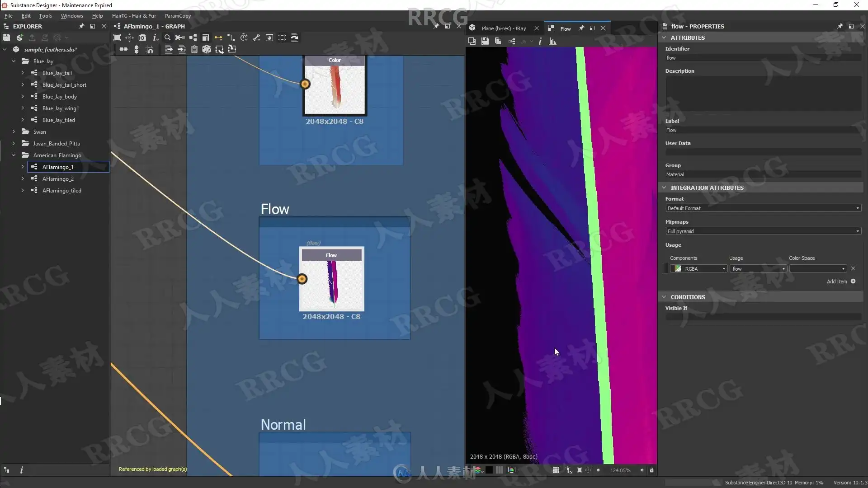Viewport: 868px width, 488px height.
Task: Open the Windows menu
Action: [x=72, y=16]
